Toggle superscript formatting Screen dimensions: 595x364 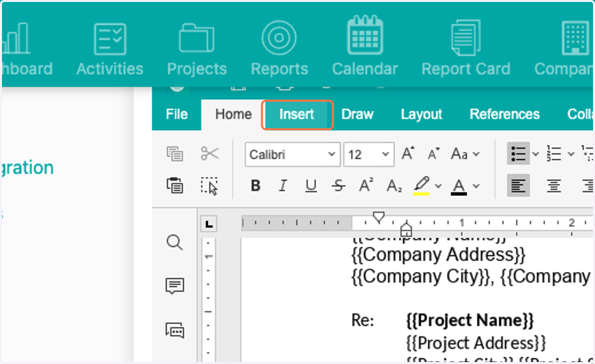tap(366, 186)
